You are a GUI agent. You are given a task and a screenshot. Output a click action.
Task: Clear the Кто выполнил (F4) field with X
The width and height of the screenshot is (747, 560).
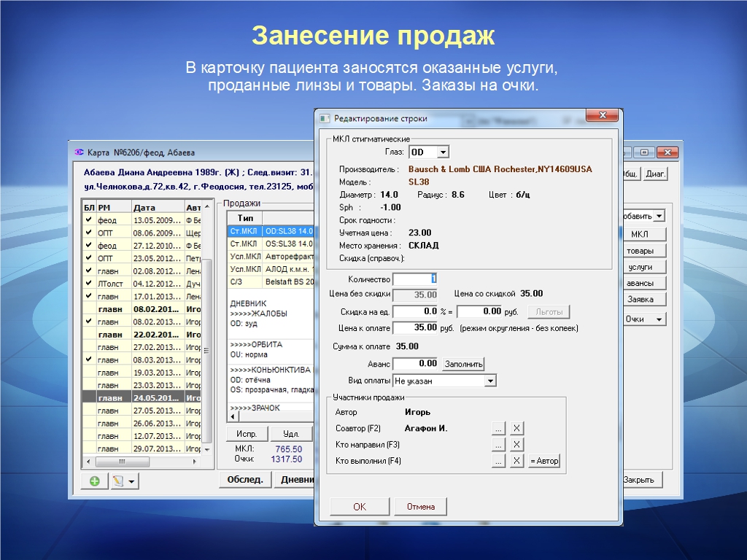pos(516,461)
